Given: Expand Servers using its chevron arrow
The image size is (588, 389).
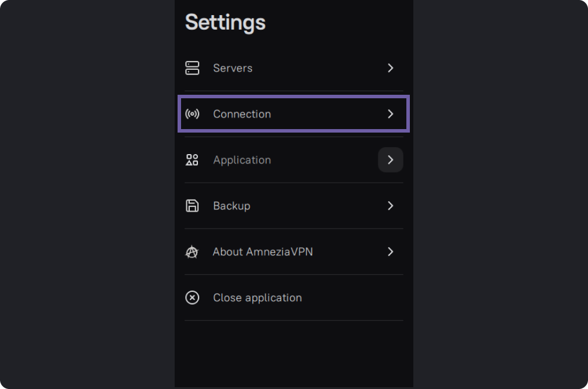Looking at the screenshot, I should (x=391, y=68).
